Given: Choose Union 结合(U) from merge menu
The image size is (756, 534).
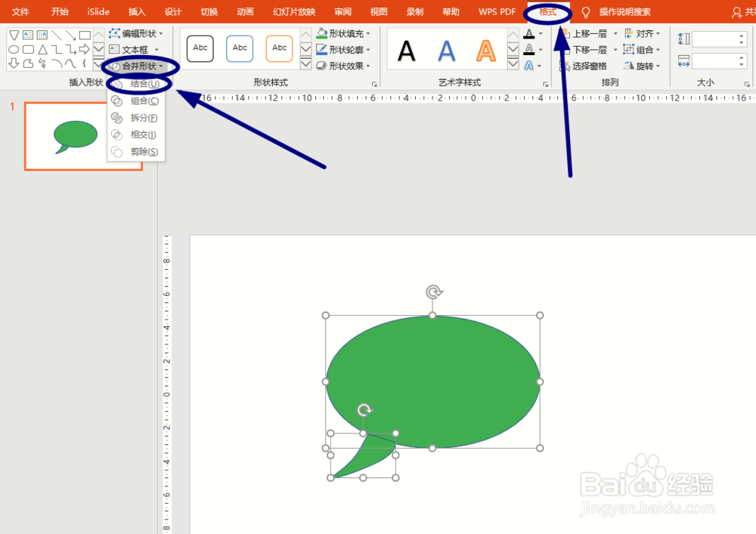Looking at the screenshot, I should point(136,84).
